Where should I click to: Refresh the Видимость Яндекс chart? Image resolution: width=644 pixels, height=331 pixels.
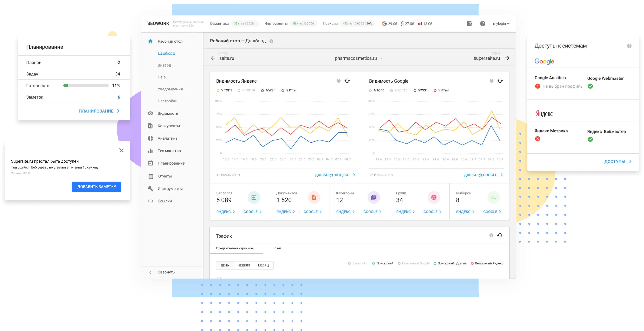pos(347,81)
